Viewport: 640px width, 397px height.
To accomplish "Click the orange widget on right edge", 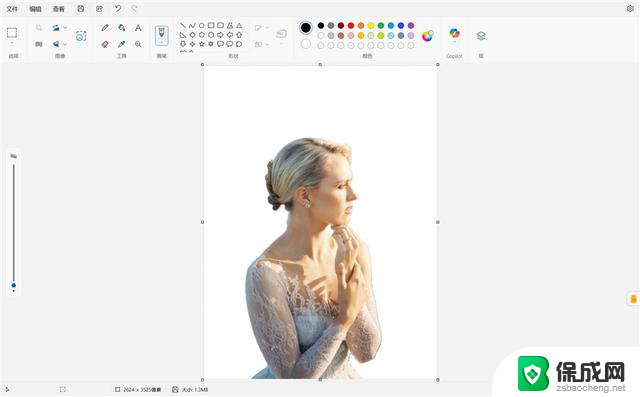I will pos(633,299).
